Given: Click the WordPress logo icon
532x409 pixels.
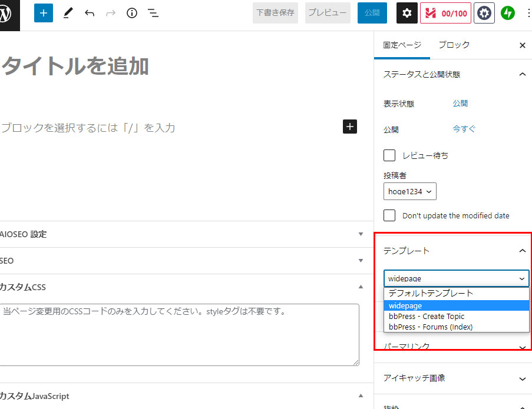Looking at the screenshot, I should coord(8,14).
